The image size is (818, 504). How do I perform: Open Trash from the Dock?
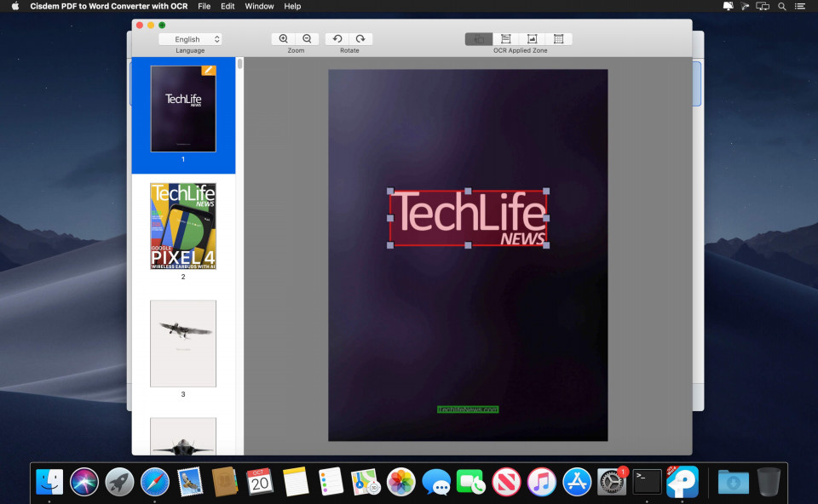pos(769,482)
